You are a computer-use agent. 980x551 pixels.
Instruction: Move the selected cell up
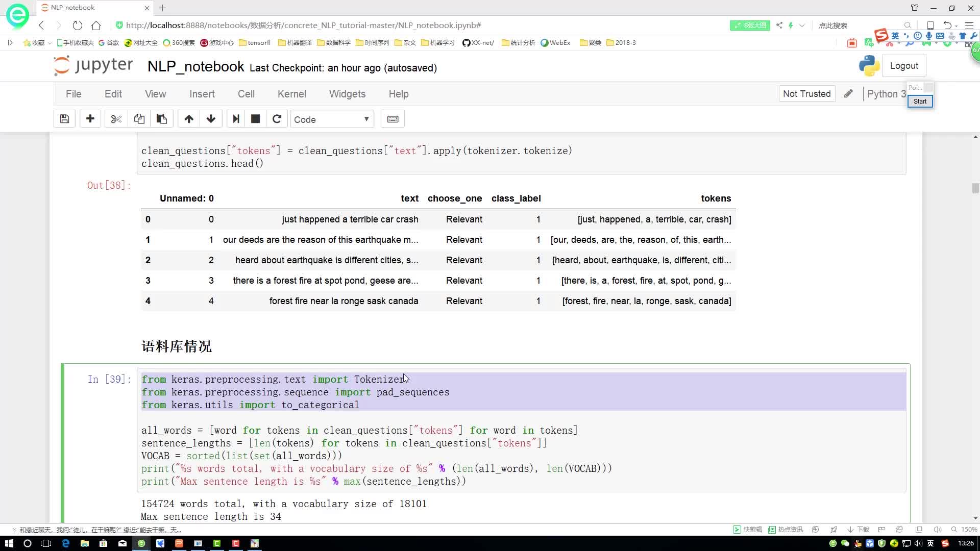189,119
